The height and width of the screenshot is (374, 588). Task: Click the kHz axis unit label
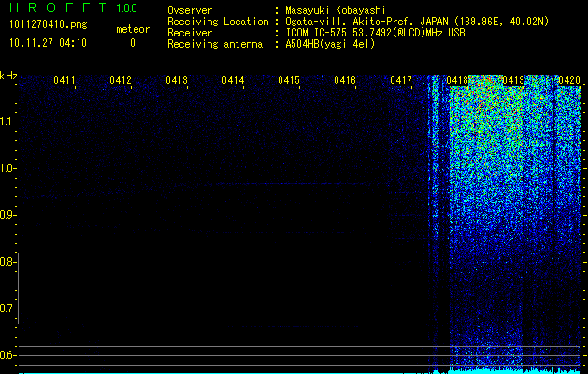pyautogui.click(x=8, y=76)
